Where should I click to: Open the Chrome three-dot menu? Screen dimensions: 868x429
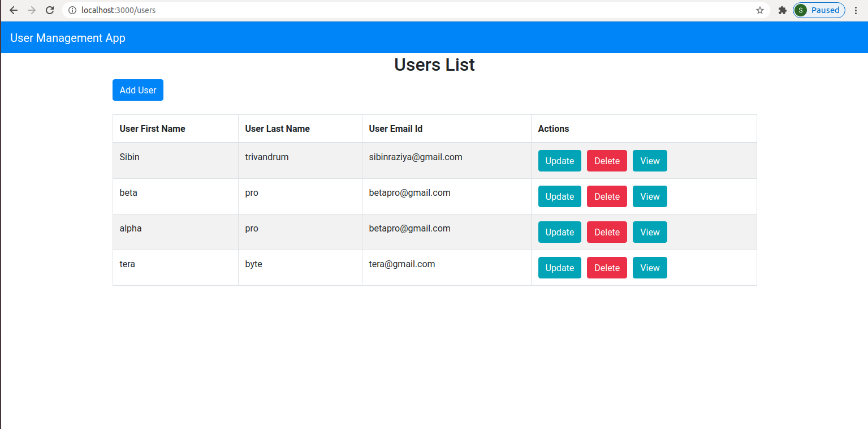point(856,10)
